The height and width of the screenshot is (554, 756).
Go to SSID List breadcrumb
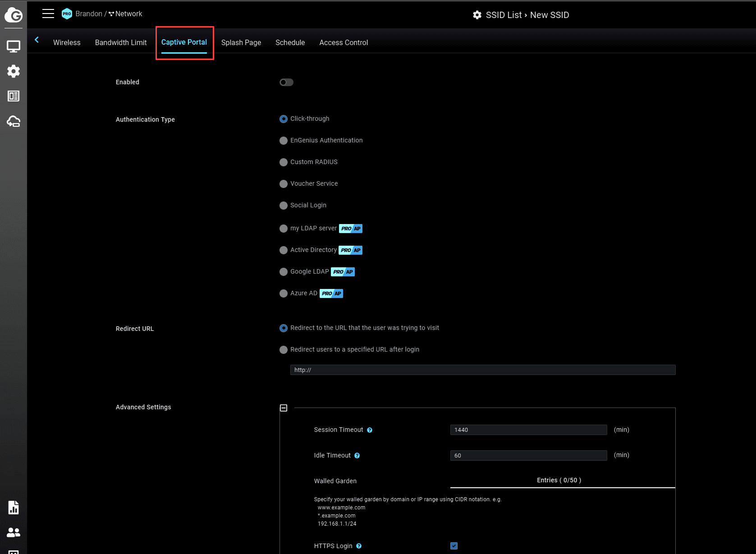coord(504,15)
